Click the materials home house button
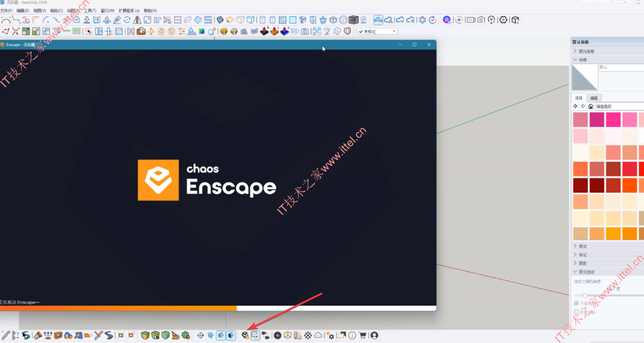Image resolution: width=644 pixels, height=343 pixels. tap(590, 106)
